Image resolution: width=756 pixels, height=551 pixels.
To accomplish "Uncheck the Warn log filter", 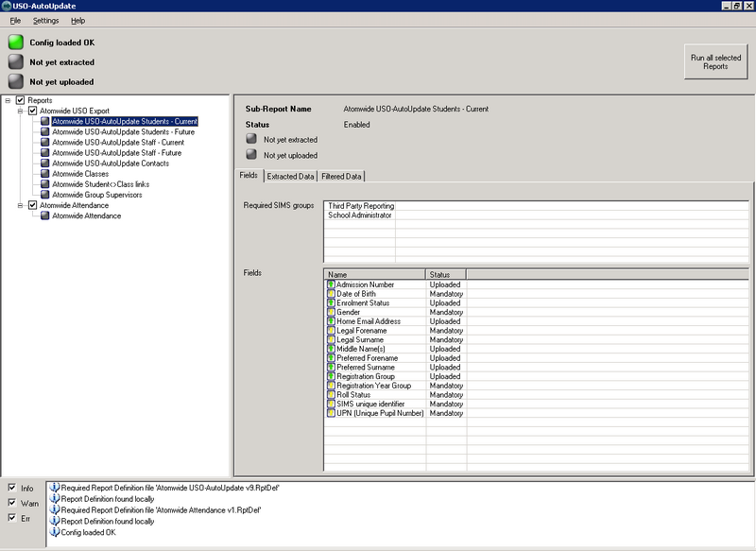I will [12, 503].
